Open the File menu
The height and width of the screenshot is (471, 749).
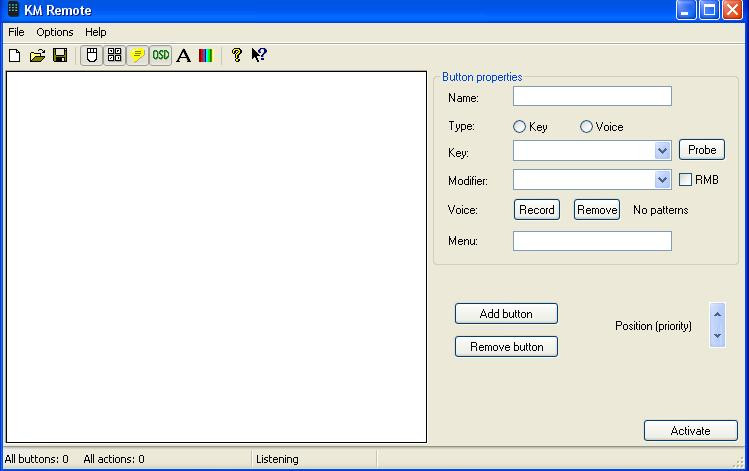[x=16, y=32]
